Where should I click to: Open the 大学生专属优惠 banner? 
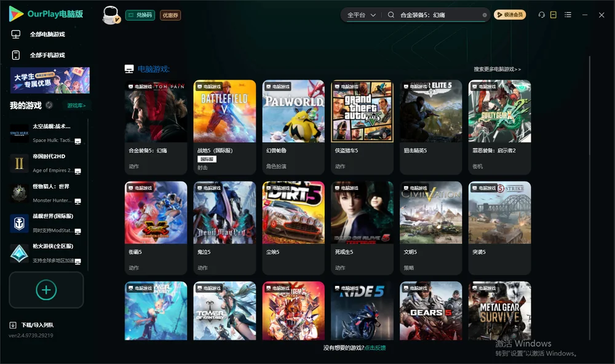point(50,80)
